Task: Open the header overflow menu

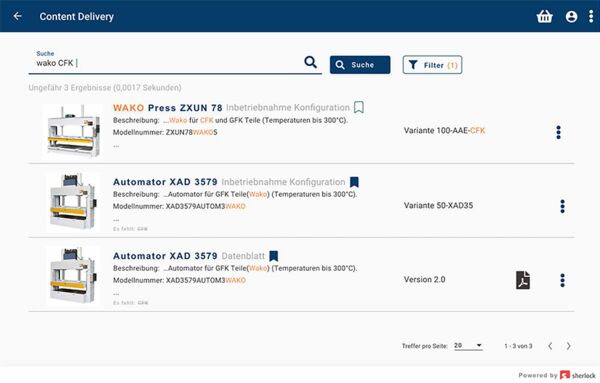Action: (x=591, y=16)
